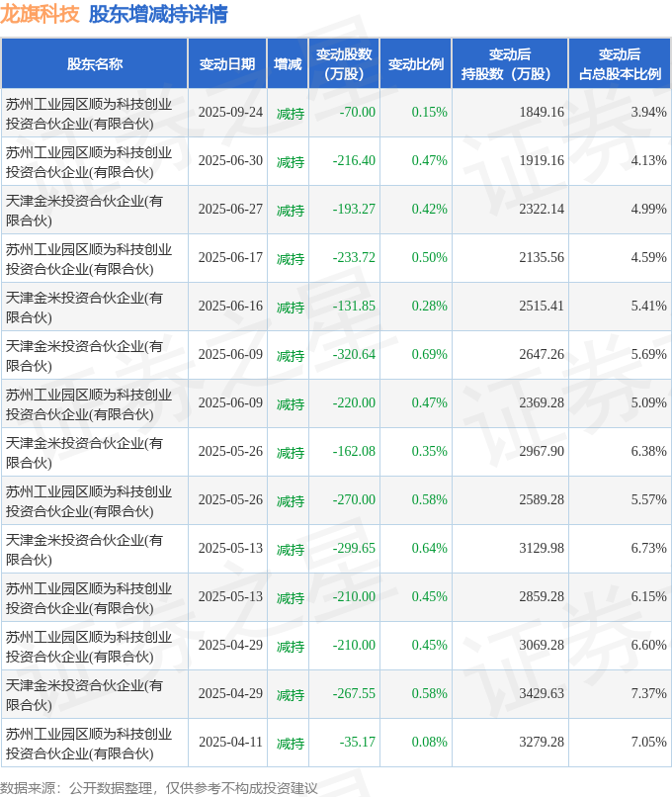This screenshot has height=797, width=672.
Task: Select the 增减 column header
Action: pos(288,64)
